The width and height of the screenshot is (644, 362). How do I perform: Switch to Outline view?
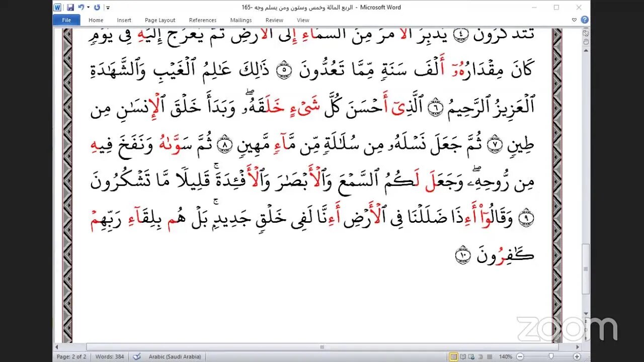click(480, 356)
